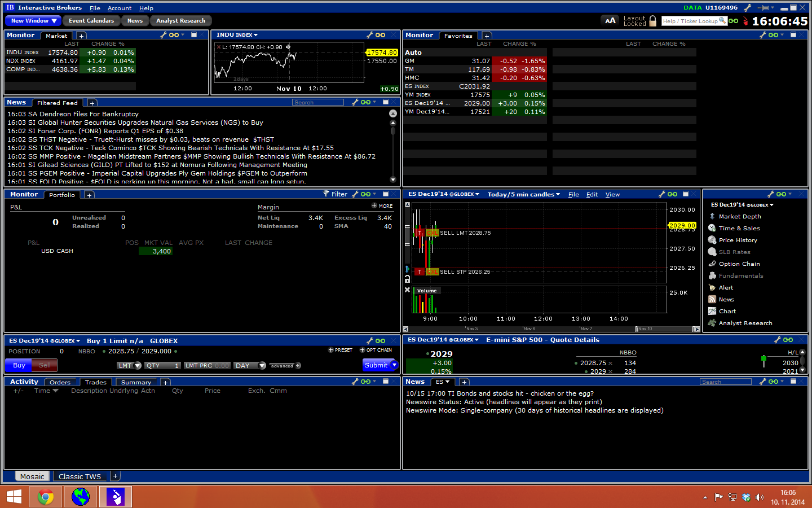Click the Windows Start button
Viewport: 812px width, 508px height.
pos(14,497)
